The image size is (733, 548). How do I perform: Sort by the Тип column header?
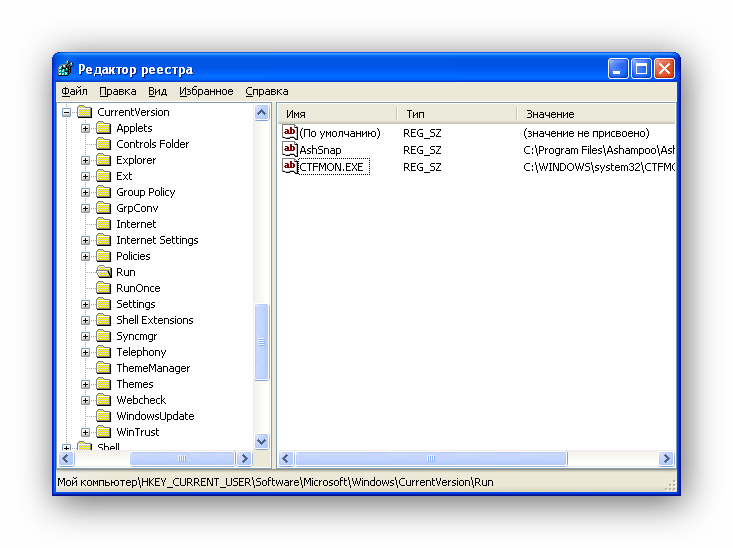pos(457,114)
